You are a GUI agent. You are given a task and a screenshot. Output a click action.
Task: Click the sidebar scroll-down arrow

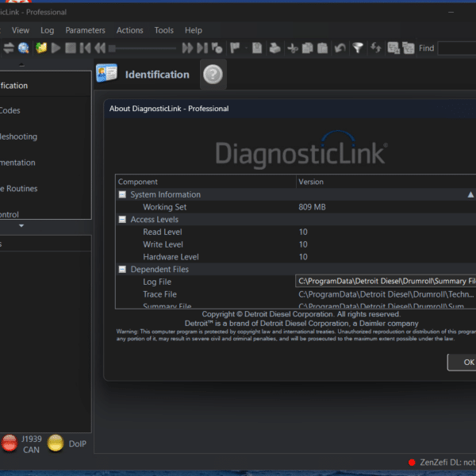pyautogui.click(x=21, y=225)
